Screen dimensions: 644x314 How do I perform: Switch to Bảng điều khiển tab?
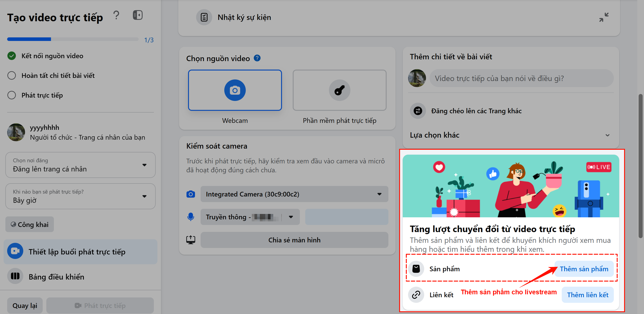(80, 276)
